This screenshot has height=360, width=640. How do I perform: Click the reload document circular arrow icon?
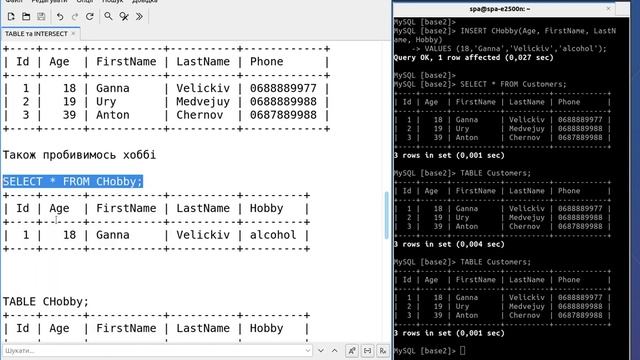tap(90, 16)
